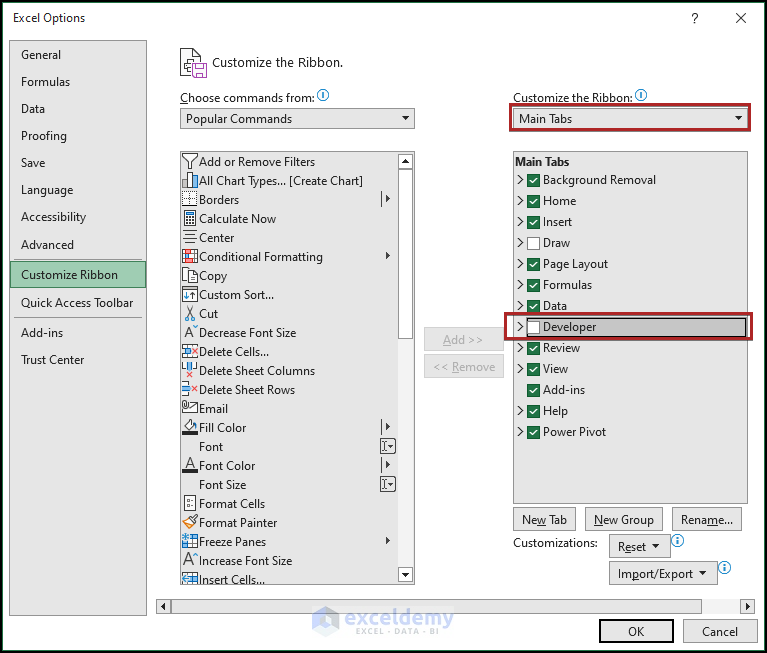The image size is (767, 653).
Task: Click the Format Cells icon
Action: point(190,503)
